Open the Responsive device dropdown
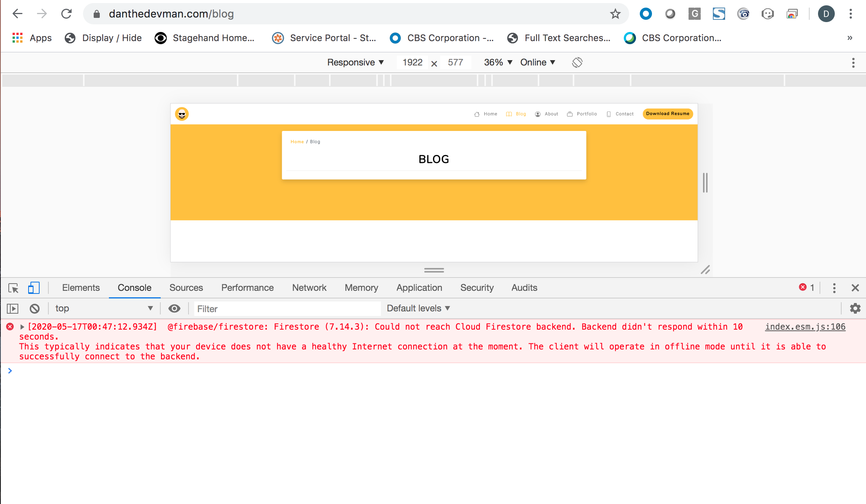Screen dimensions: 866x504 pyautogui.click(x=355, y=62)
